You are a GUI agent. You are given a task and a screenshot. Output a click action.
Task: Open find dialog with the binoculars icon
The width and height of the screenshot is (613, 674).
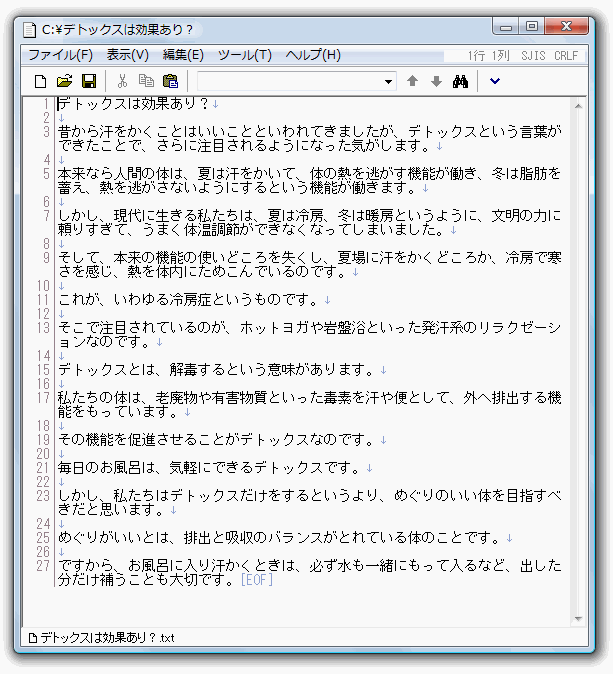click(x=460, y=81)
